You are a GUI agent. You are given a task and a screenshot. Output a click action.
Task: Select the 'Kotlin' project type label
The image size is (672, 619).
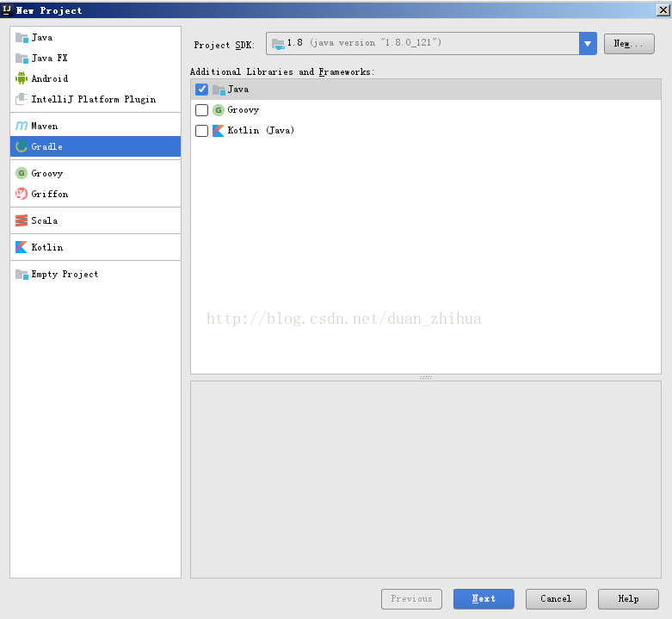click(x=47, y=247)
